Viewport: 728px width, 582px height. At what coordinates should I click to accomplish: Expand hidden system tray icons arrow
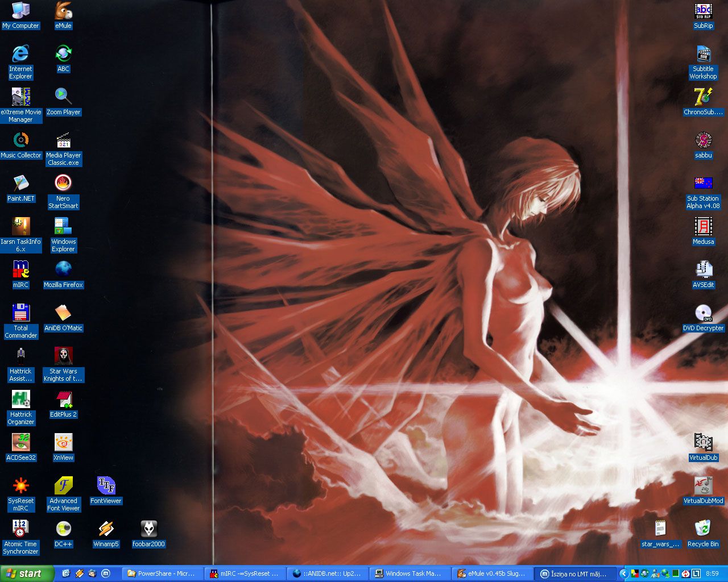(x=623, y=573)
